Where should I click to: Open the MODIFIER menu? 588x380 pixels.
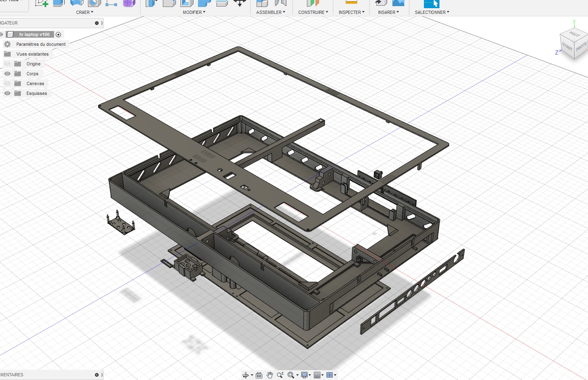(194, 12)
